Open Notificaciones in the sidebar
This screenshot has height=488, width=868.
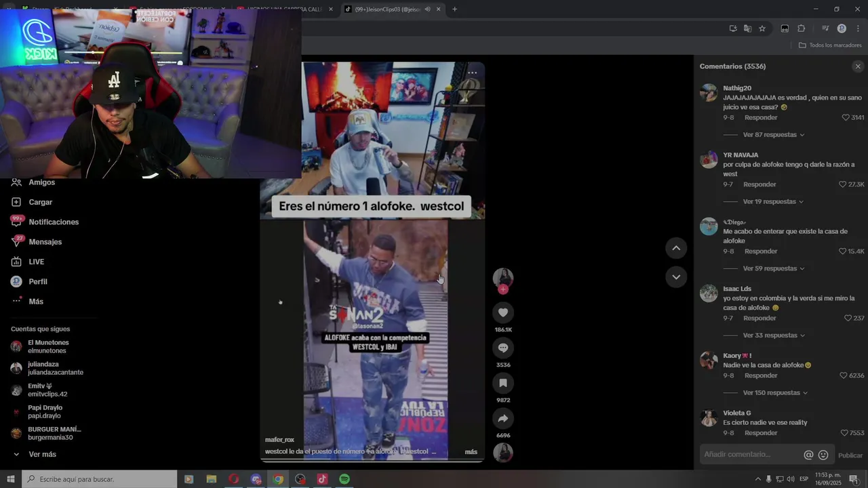pos(54,222)
